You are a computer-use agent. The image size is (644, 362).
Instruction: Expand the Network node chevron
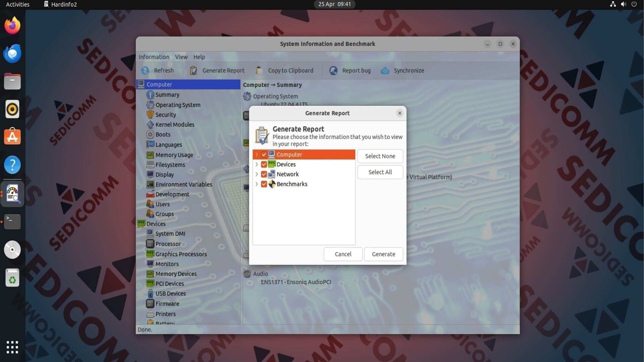pyautogui.click(x=257, y=174)
